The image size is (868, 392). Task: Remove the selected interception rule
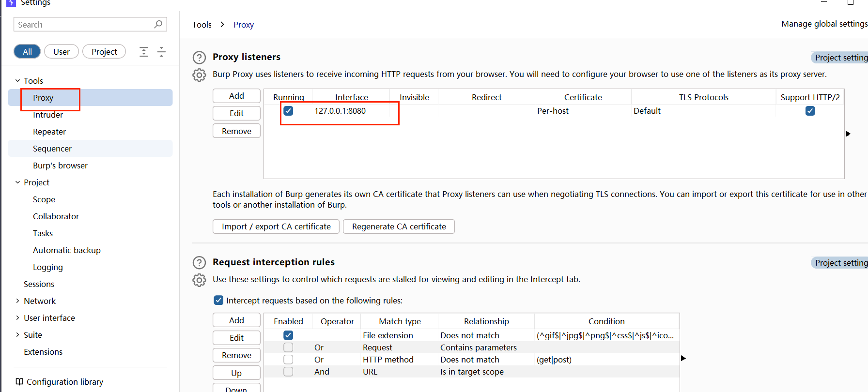tap(236, 355)
